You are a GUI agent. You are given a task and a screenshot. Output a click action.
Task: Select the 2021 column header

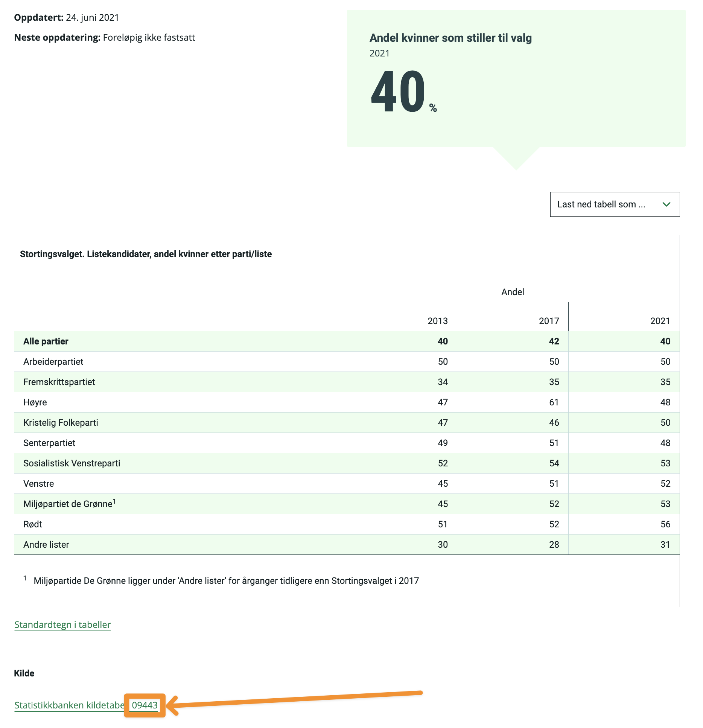(660, 321)
